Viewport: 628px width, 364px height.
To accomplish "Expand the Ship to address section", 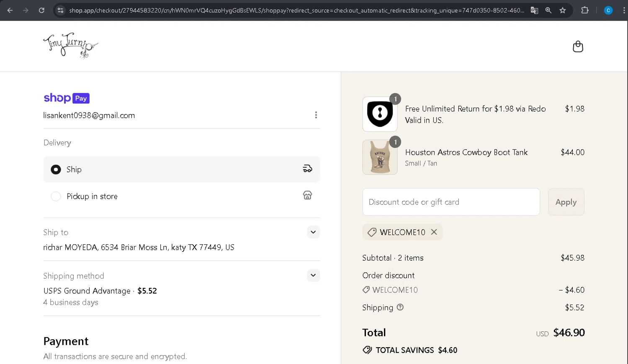I will [313, 232].
